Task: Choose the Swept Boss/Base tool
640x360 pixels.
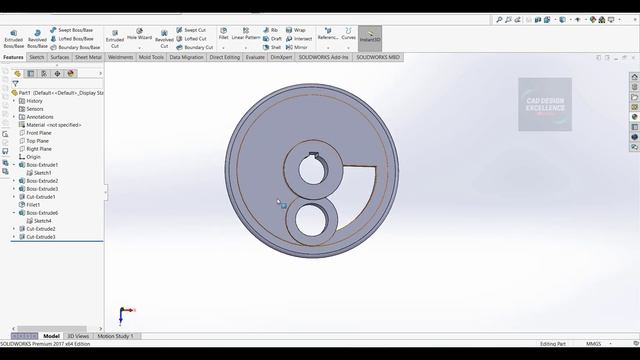Action: (x=71, y=30)
